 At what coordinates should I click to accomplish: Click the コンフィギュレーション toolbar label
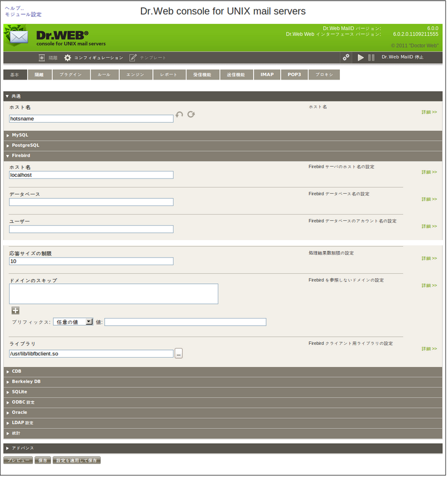pos(99,58)
